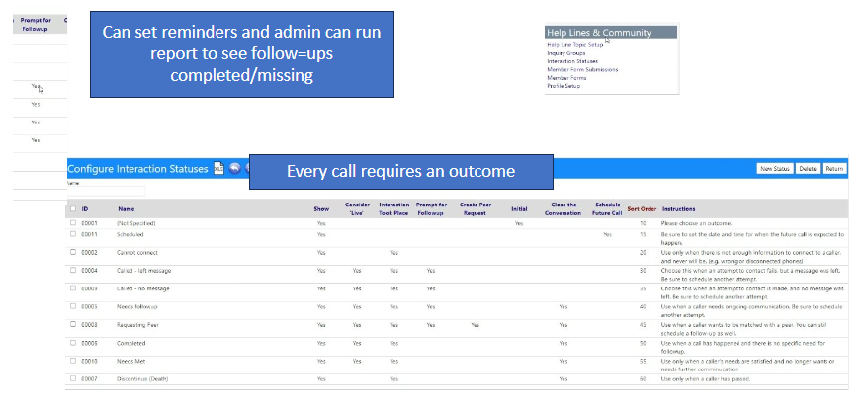The height and width of the screenshot is (410, 868).
Task: Open the Completed status name
Action: point(130,343)
